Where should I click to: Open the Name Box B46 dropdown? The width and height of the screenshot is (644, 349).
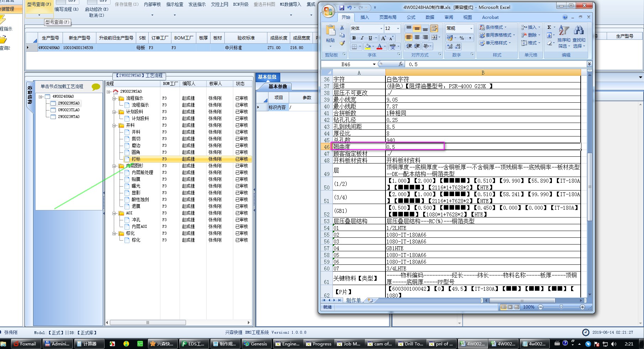coord(374,64)
